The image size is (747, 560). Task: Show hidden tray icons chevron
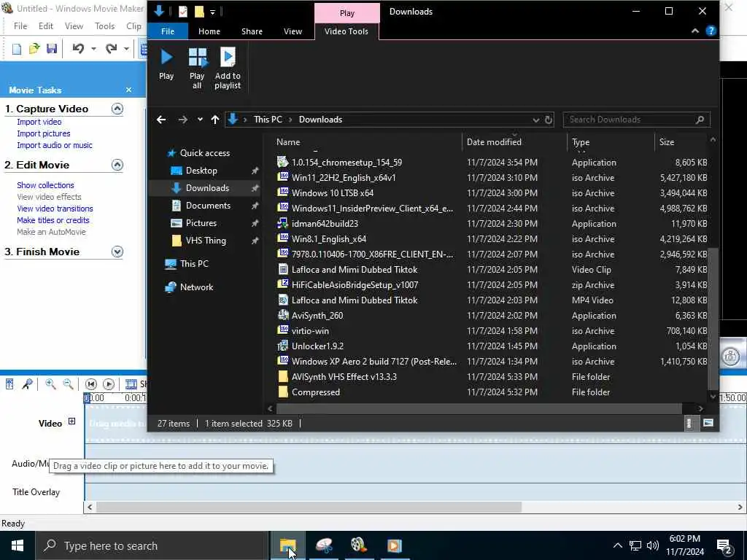coord(617,545)
